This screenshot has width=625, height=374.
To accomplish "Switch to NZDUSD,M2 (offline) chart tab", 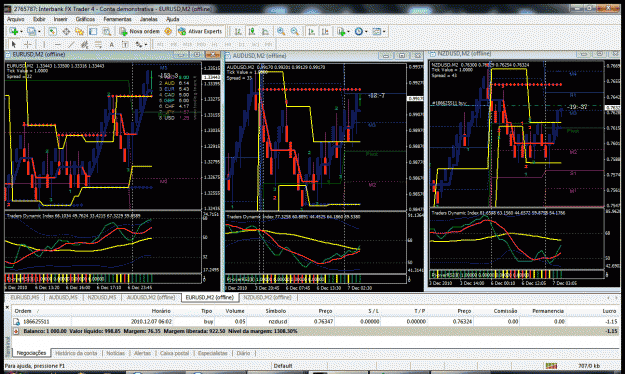I will [267, 297].
